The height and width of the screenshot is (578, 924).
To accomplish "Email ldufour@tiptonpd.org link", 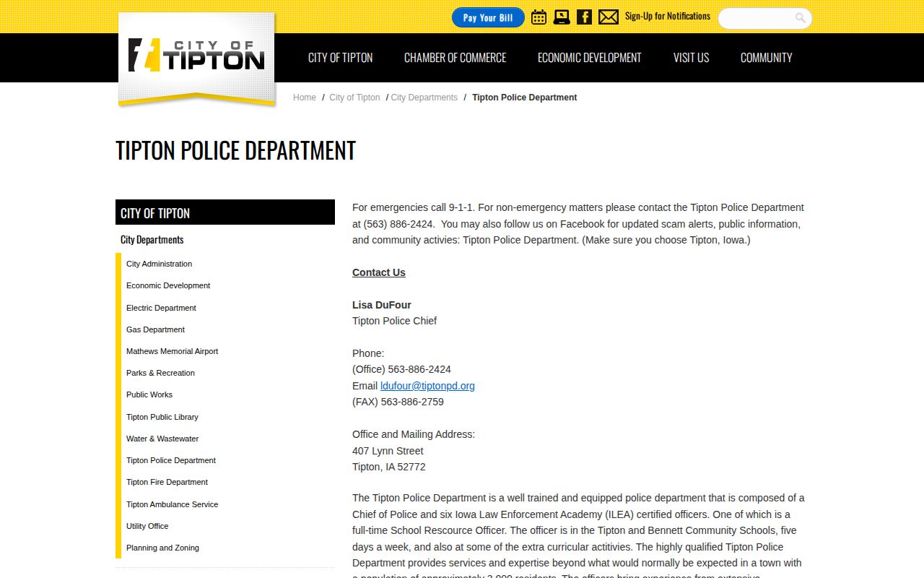I will (x=427, y=386).
